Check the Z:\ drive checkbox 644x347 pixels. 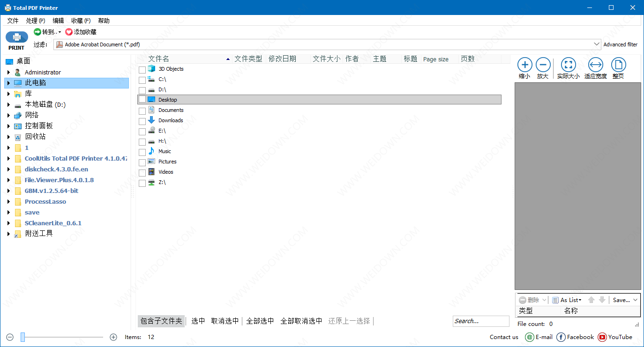(x=142, y=183)
